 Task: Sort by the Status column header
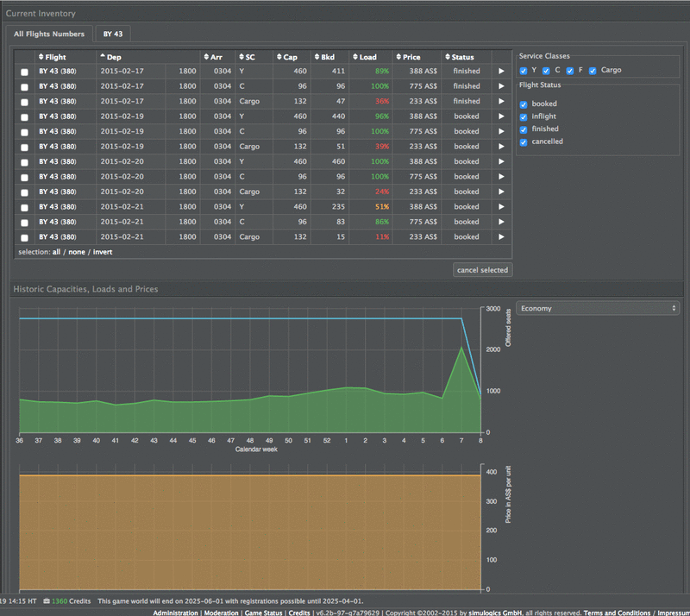pyautogui.click(x=462, y=57)
